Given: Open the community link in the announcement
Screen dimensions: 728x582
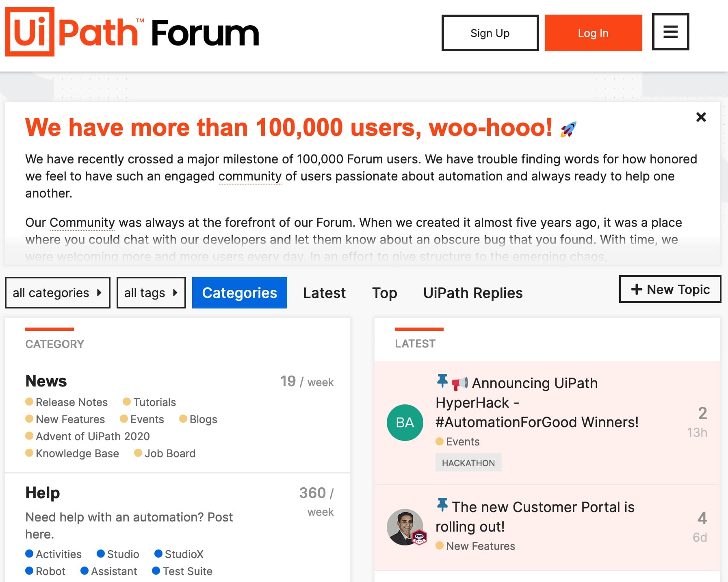Looking at the screenshot, I should (250, 176).
